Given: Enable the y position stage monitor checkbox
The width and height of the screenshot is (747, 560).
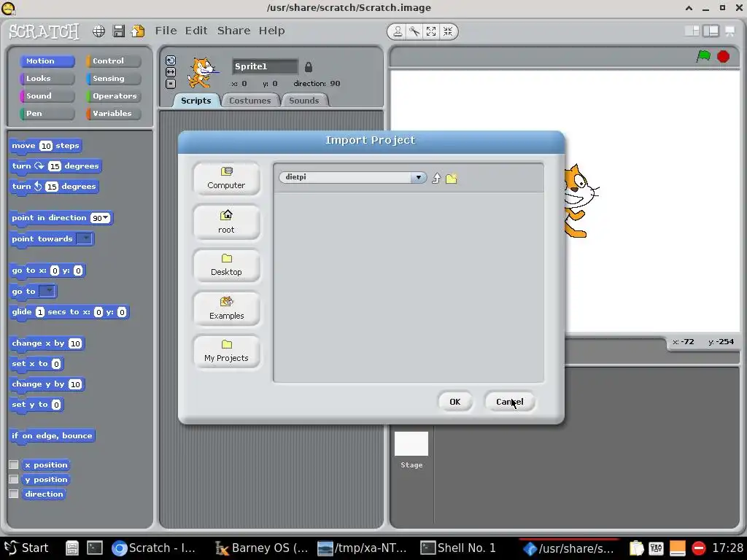Looking at the screenshot, I should (x=14, y=479).
